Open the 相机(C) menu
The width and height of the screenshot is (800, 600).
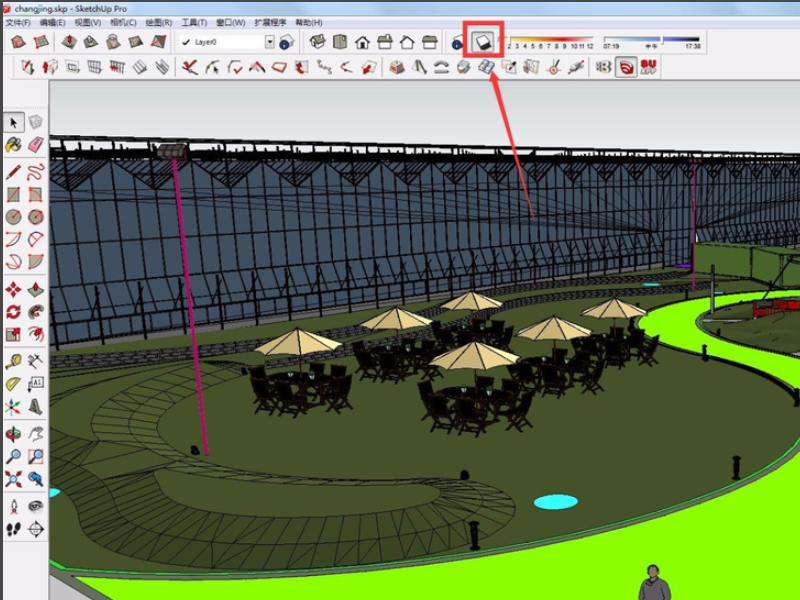click(x=123, y=22)
